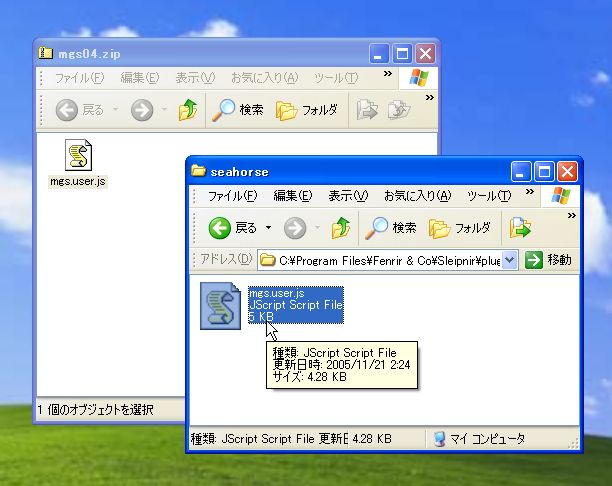Minimize the mgs04.zip window
This screenshot has width=612, height=486.
click(x=379, y=53)
